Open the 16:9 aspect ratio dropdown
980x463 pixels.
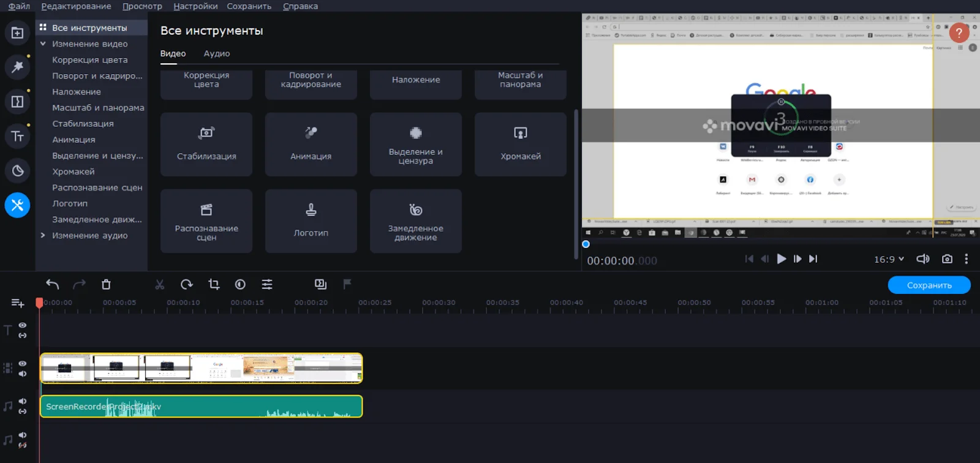[x=889, y=259]
